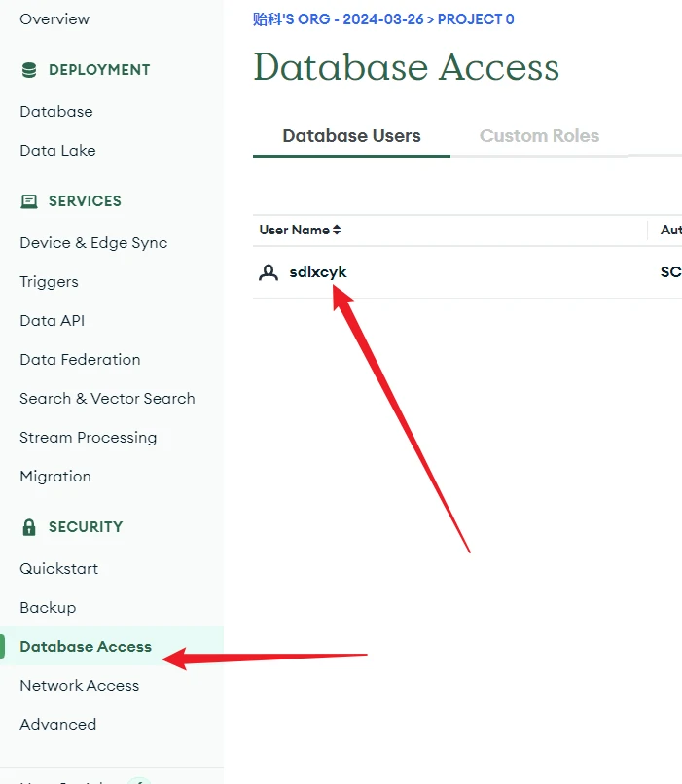Open the Advanced security settings
682x784 pixels.
coord(57,725)
